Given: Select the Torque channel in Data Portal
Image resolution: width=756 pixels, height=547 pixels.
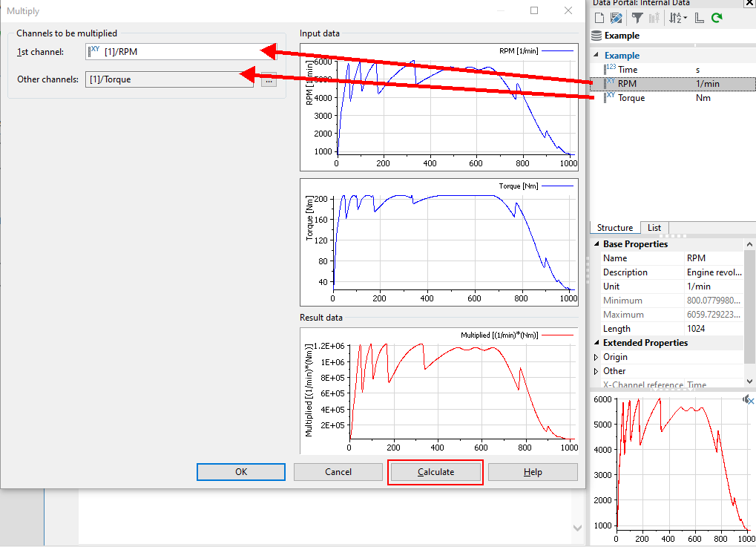Looking at the screenshot, I should (x=631, y=98).
